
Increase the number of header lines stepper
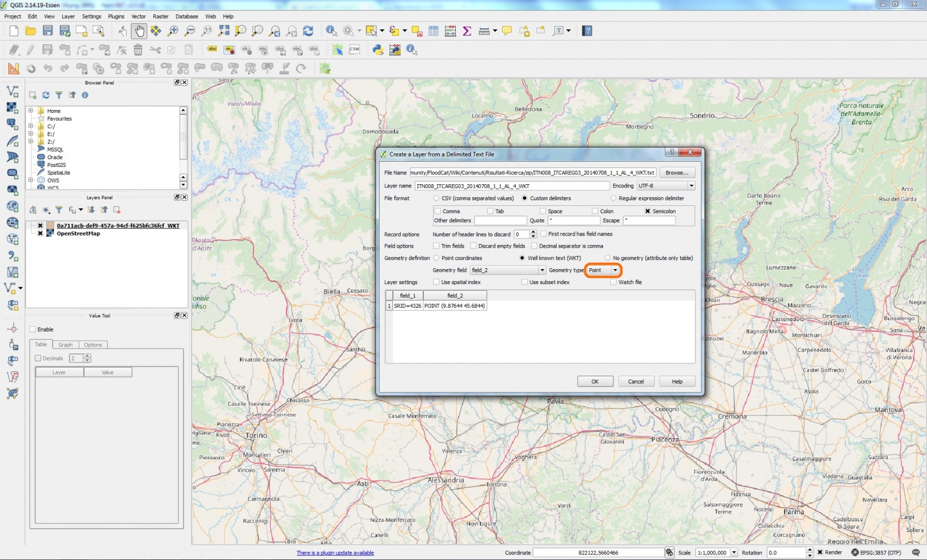(533, 232)
